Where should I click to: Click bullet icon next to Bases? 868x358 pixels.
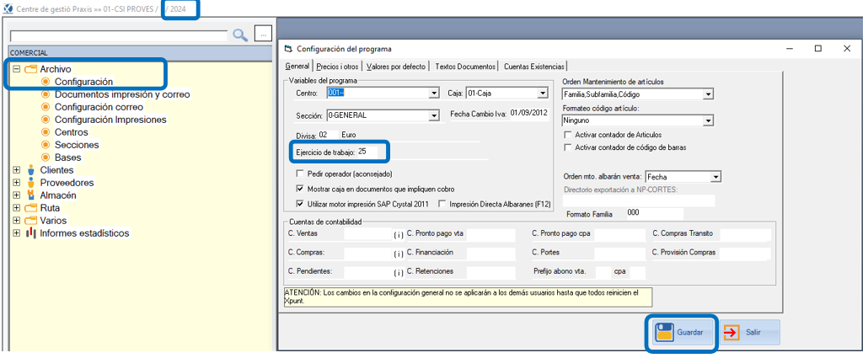(46, 158)
